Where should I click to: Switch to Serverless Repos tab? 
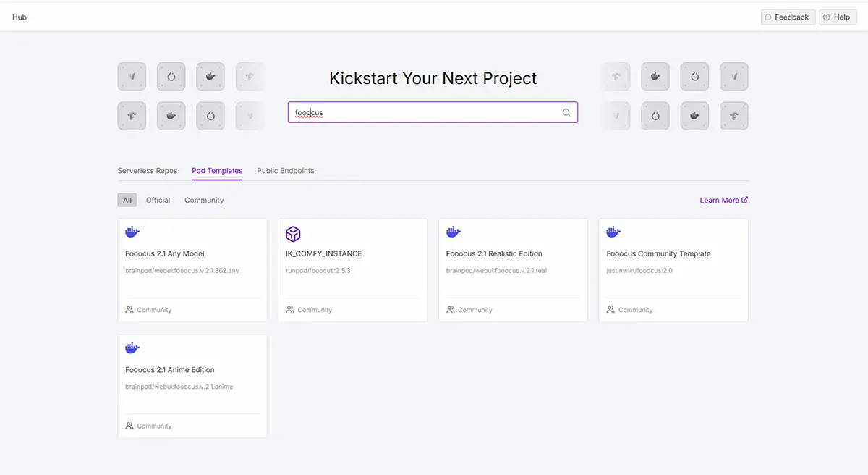[148, 171]
